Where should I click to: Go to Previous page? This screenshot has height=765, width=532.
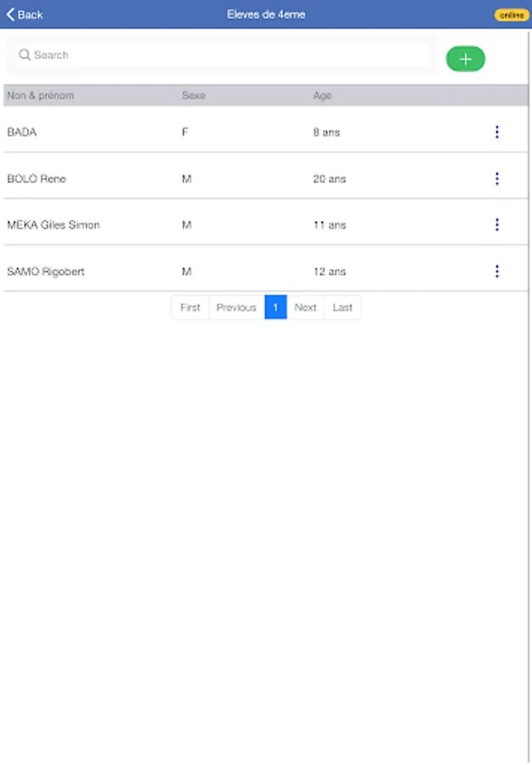[x=236, y=308]
